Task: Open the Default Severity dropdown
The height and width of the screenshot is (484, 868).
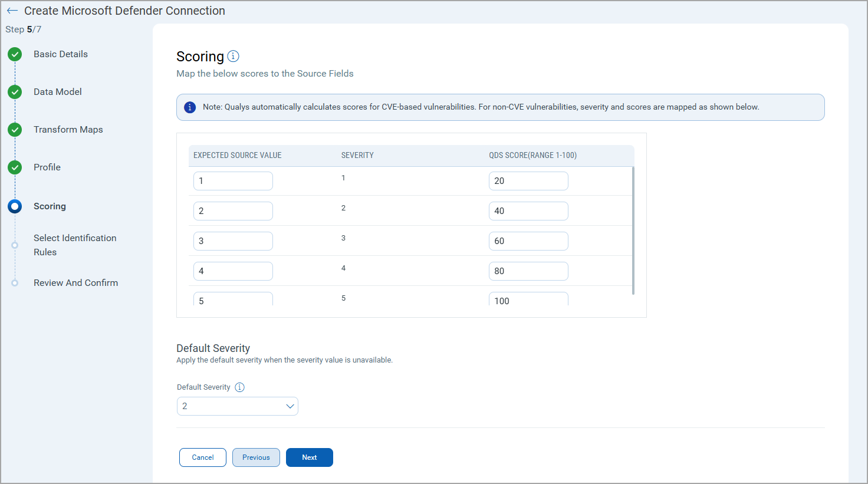Action: [x=238, y=406]
